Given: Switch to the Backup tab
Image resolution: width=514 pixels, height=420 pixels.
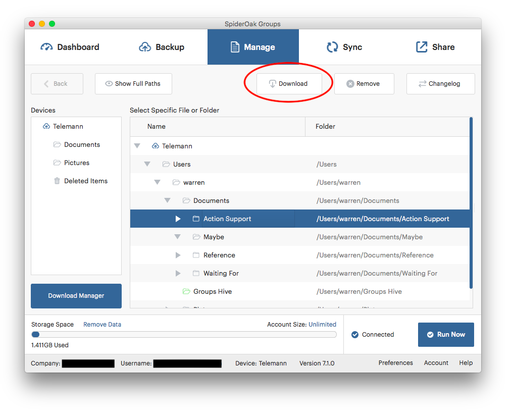Looking at the screenshot, I should click(162, 47).
